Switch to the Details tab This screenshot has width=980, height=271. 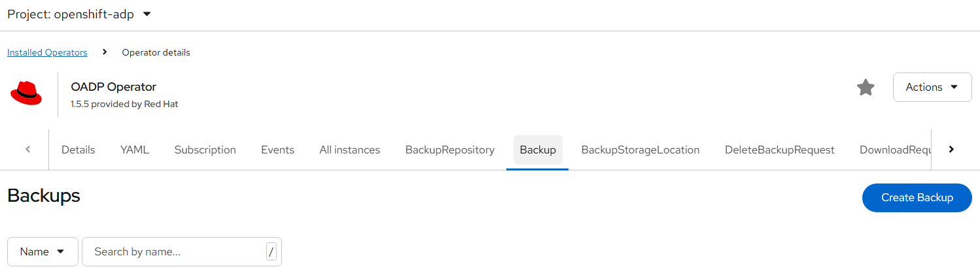pyautogui.click(x=78, y=150)
